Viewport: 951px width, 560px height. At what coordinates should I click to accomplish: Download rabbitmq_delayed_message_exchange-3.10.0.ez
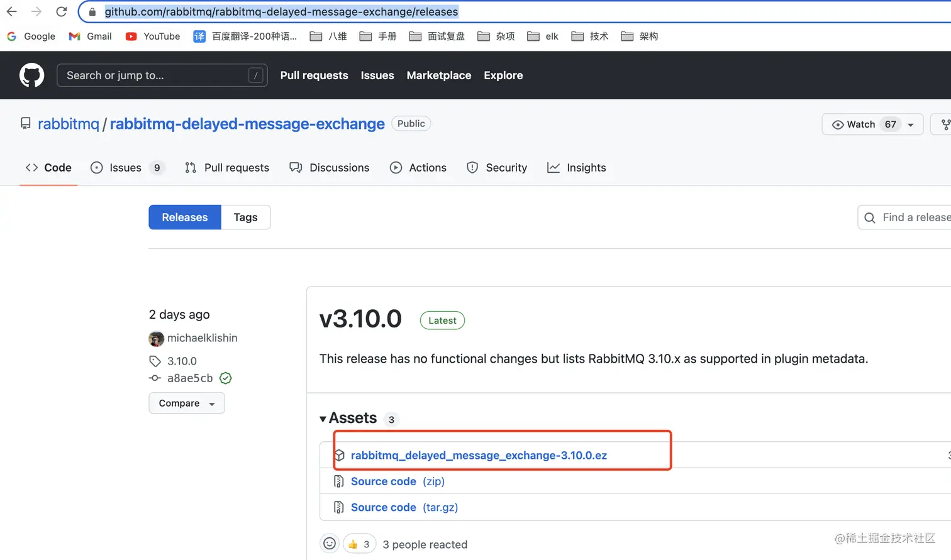coord(479,456)
